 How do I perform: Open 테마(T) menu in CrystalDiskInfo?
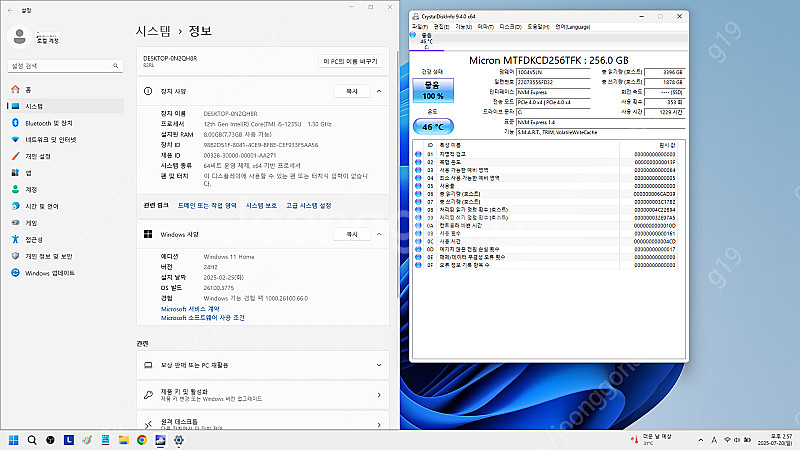pyautogui.click(x=485, y=27)
